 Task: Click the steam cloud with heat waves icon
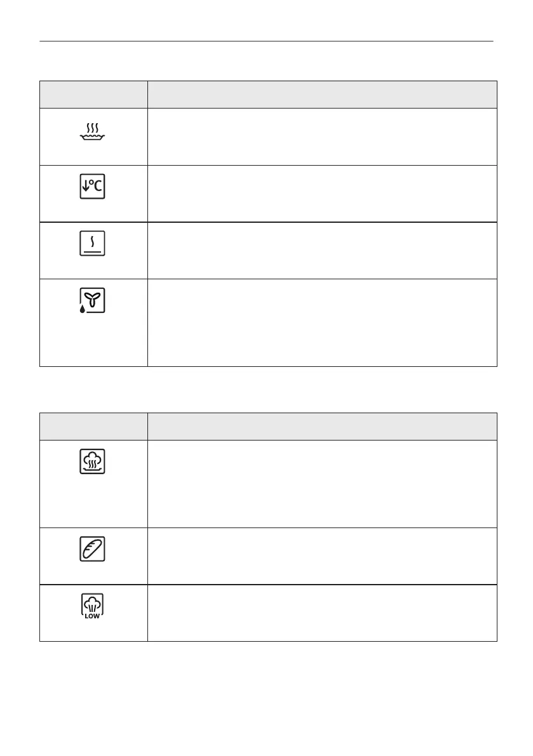93,461
